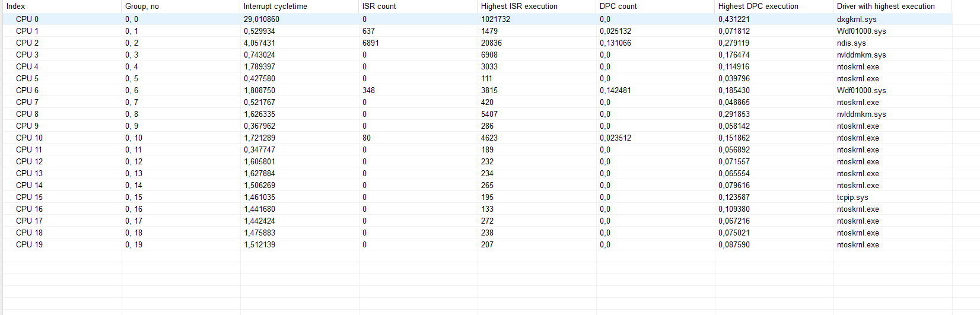Click the 1021732 highest ISR execution value
The width and height of the screenshot is (980, 315).
[x=495, y=19]
